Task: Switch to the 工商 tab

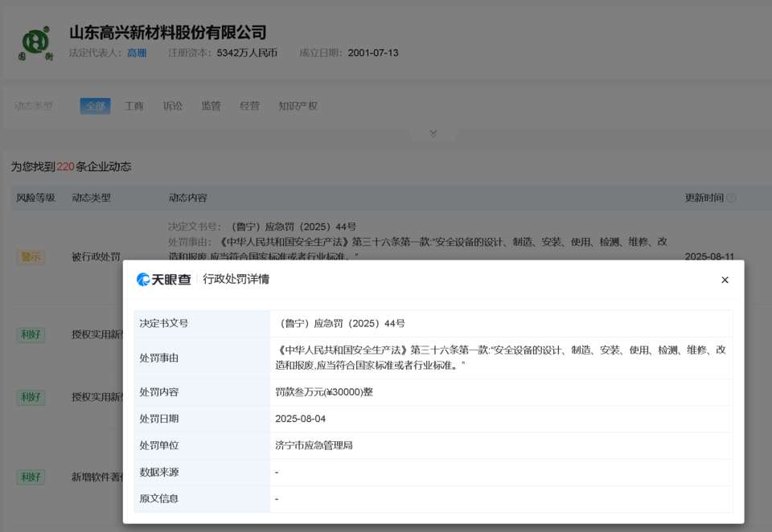Action: (x=134, y=106)
